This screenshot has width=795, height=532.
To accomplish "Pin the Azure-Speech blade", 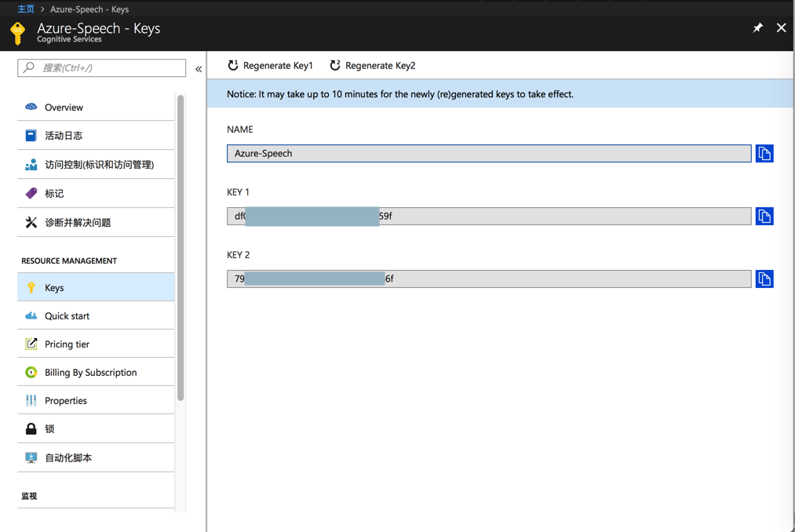I will (x=757, y=28).
